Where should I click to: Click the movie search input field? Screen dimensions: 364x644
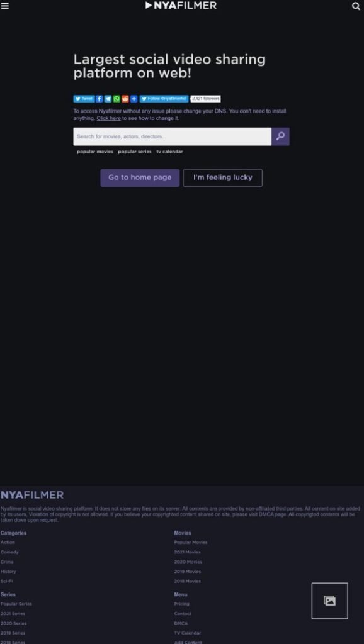(173, 136)
